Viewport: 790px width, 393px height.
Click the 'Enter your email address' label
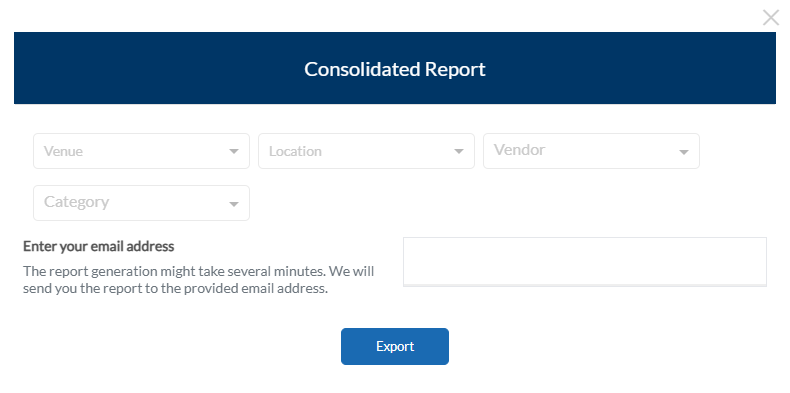99,246
